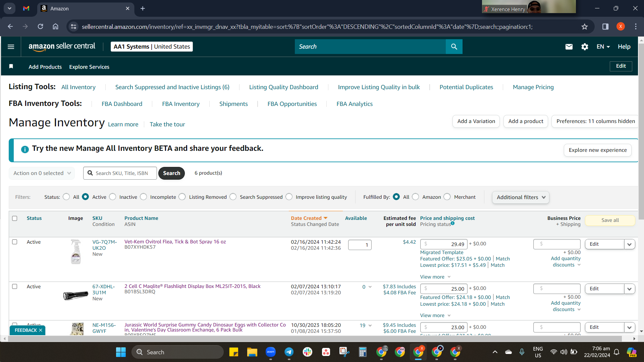
Task: Click the Add a Variation button
Action: point(476,121)
